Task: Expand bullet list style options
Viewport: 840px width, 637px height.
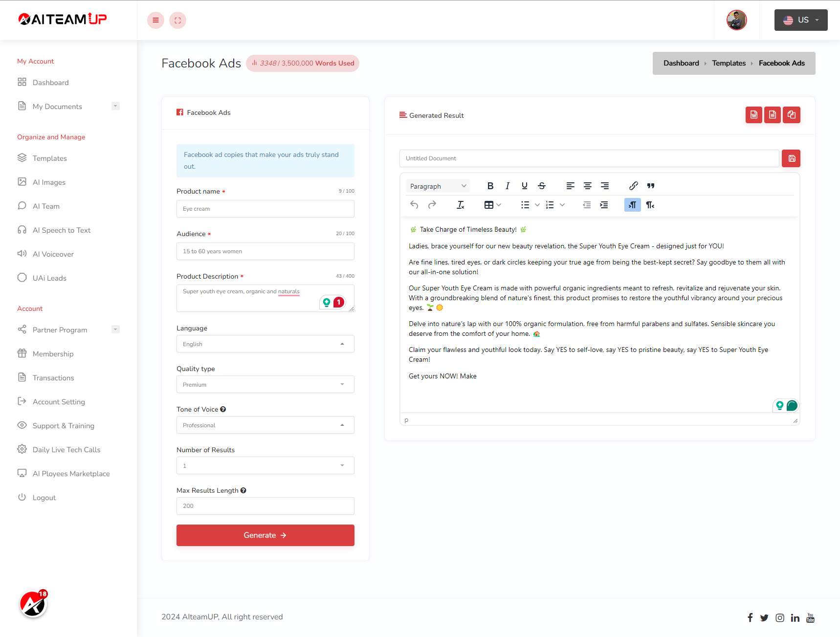Action: click(x=537, y=205)
